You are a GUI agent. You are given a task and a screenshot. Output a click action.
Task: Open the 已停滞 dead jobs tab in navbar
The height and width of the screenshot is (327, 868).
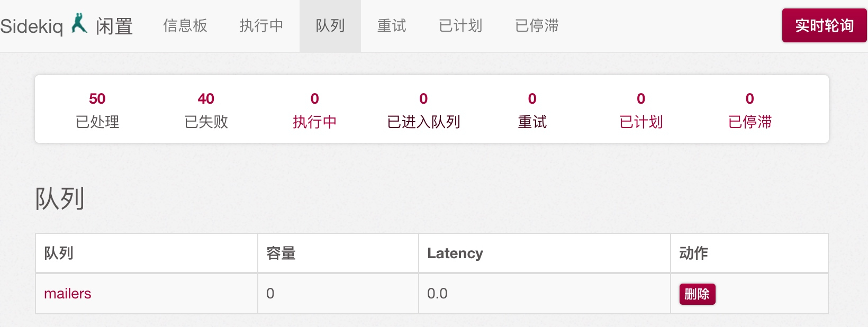537,25
